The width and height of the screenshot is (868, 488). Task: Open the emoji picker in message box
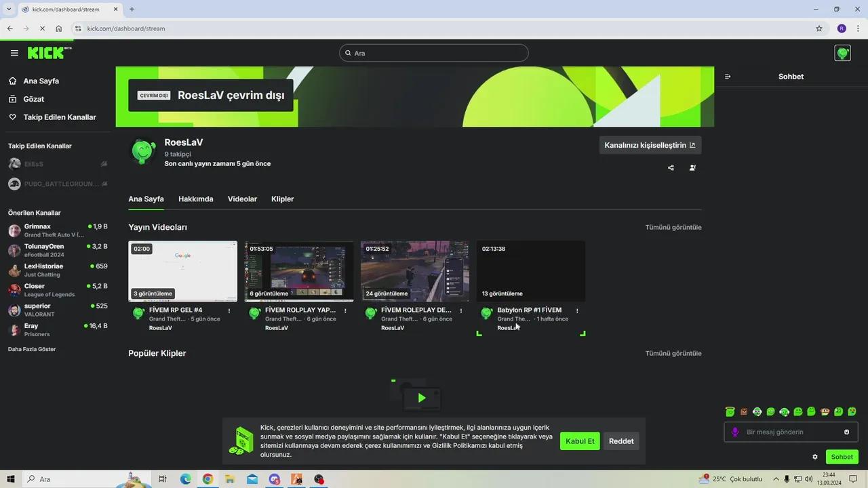click(846, 432)
